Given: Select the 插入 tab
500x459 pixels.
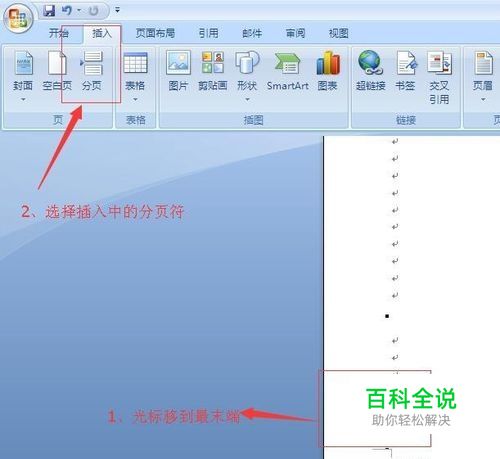Looking at the screenshot, I should [102, 33].
